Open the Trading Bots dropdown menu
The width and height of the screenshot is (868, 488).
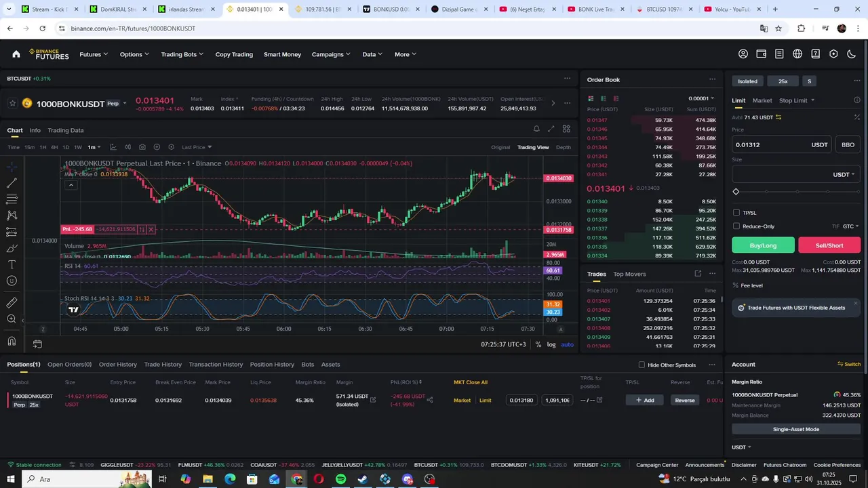tap(182, 54)
